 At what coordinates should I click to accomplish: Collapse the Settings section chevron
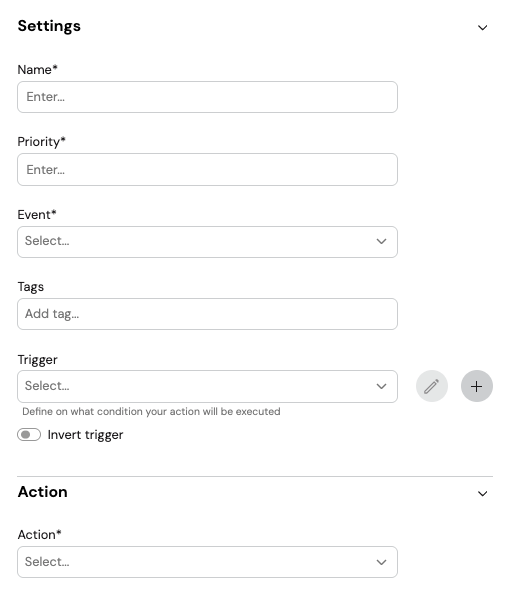click(482, 28)
